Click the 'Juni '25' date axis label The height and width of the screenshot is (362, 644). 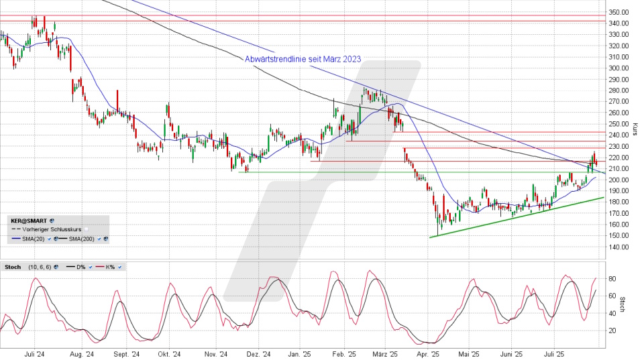point(511,354)
